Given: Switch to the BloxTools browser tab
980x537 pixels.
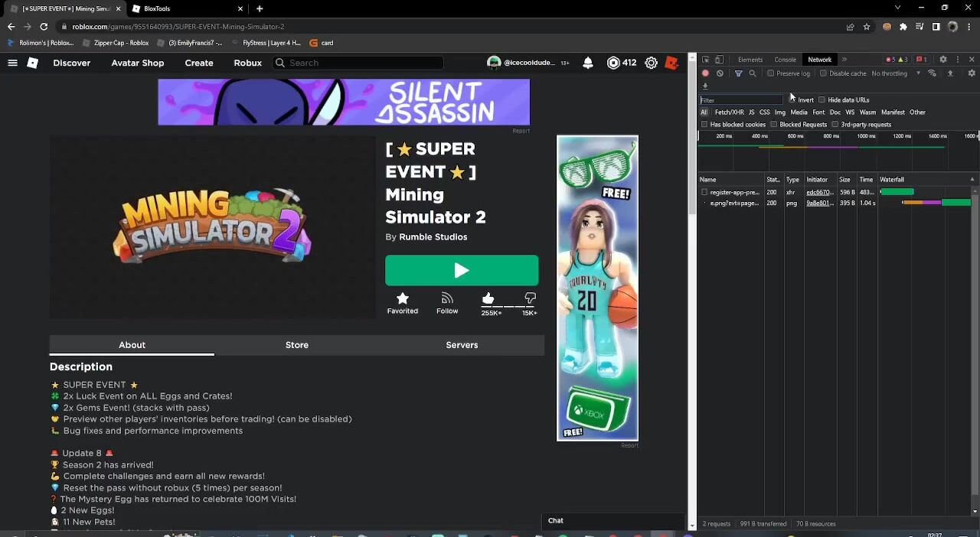Looking at the screenshot, I should [187, 8].
